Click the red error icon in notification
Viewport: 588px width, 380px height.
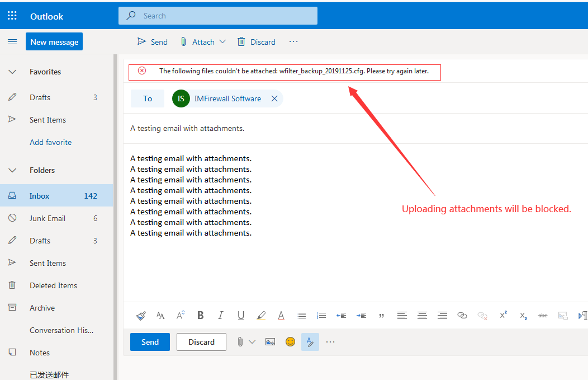(x=142, y=71)
